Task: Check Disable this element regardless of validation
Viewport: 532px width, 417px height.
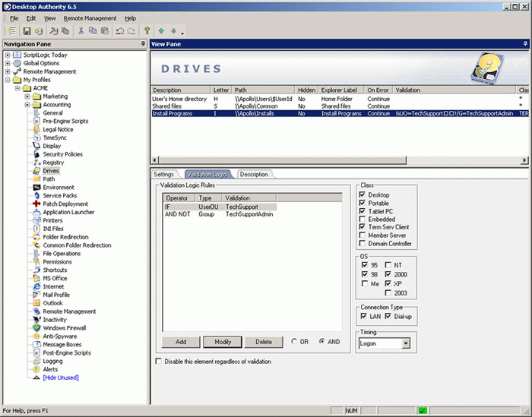Action: 158,362
